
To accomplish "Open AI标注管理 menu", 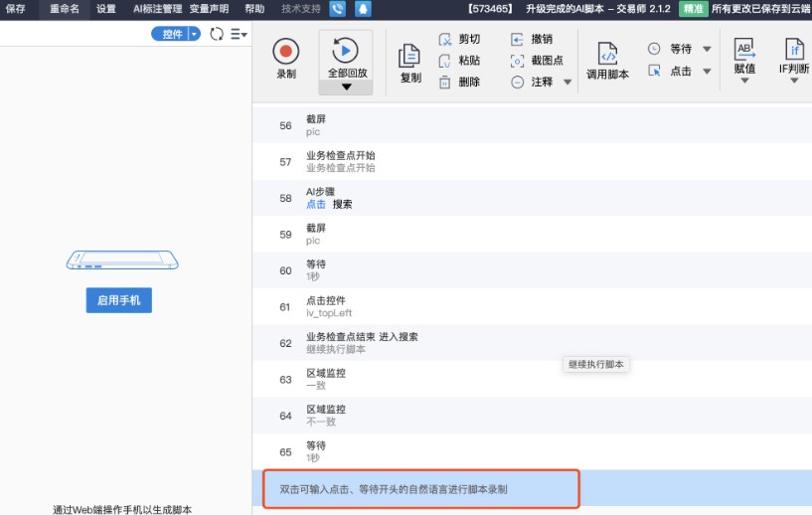I will [157, 9].
